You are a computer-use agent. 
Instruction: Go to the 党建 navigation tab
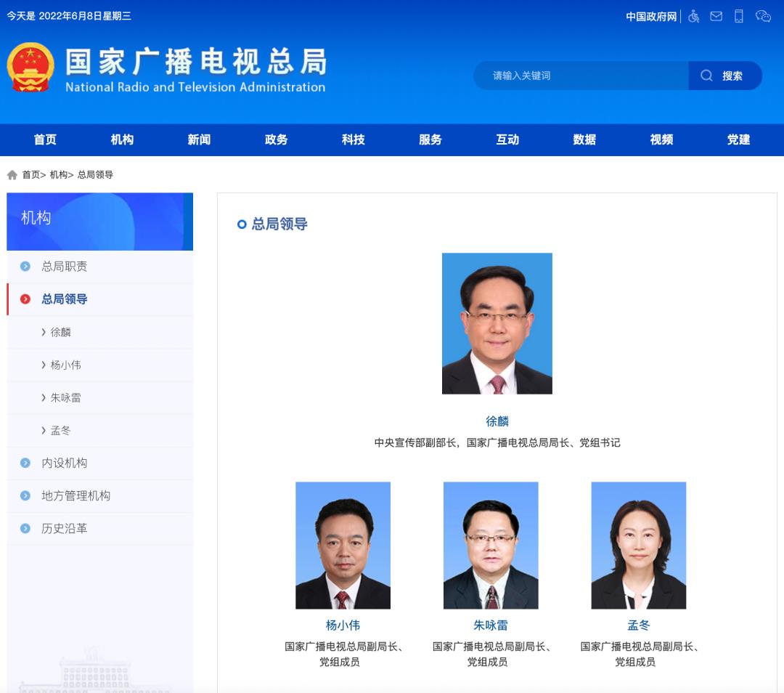pyautogui.click(x=738, y=139)
